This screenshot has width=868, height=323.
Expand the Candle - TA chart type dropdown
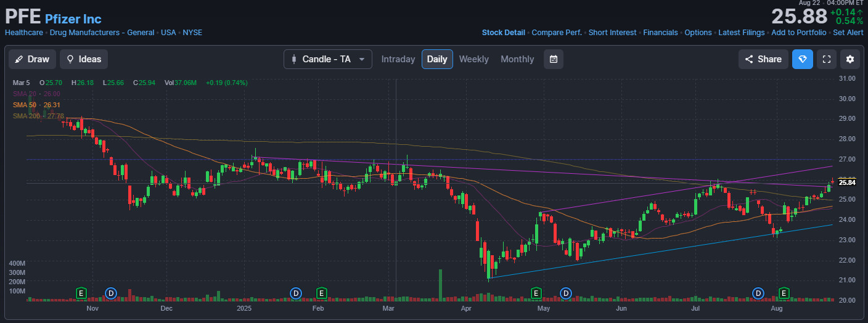(327, 59)
